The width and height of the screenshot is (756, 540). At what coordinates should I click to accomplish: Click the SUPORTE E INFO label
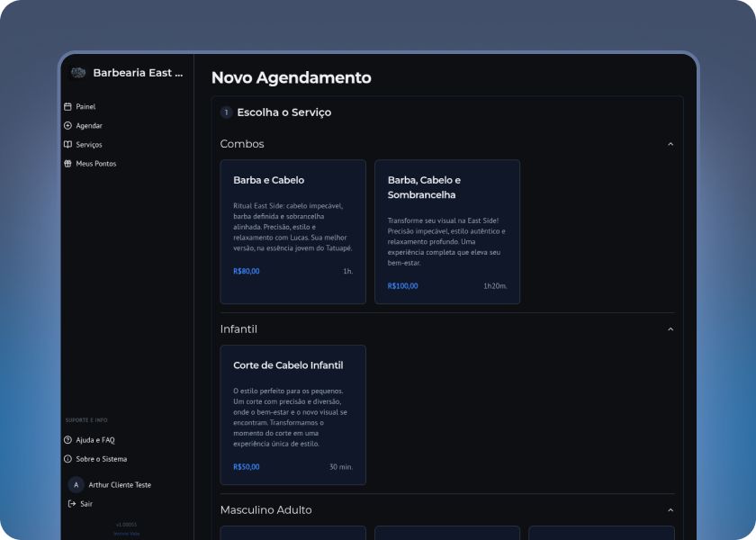[86, 420]
